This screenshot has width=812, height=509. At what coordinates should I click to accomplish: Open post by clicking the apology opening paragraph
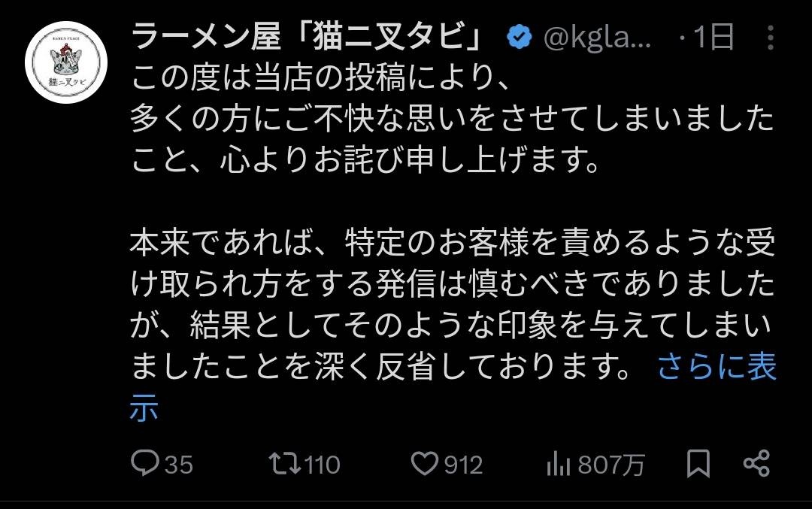pyautogui.click(x=451, y=118)
